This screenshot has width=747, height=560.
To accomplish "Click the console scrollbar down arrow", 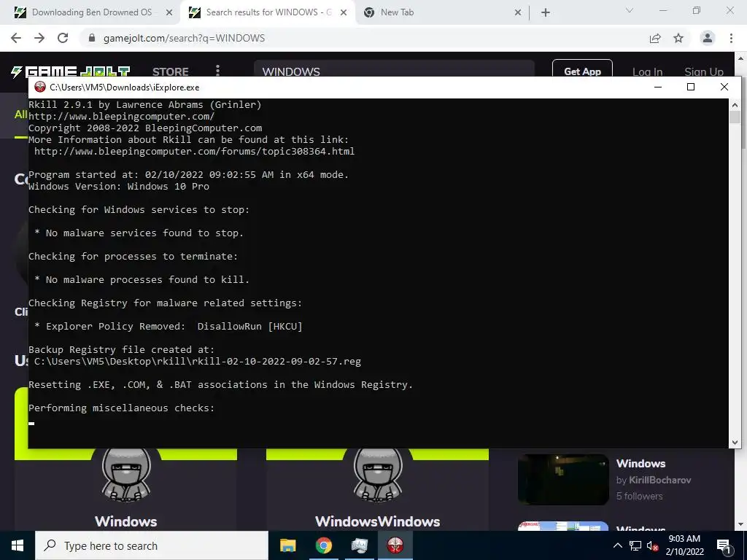I will [735, 443].
